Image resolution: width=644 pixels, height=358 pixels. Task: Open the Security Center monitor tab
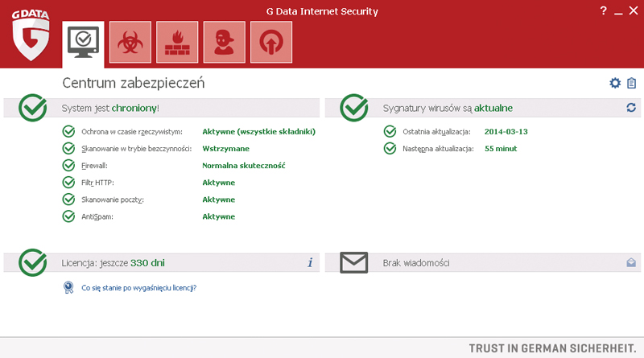[x=84, y=43]
